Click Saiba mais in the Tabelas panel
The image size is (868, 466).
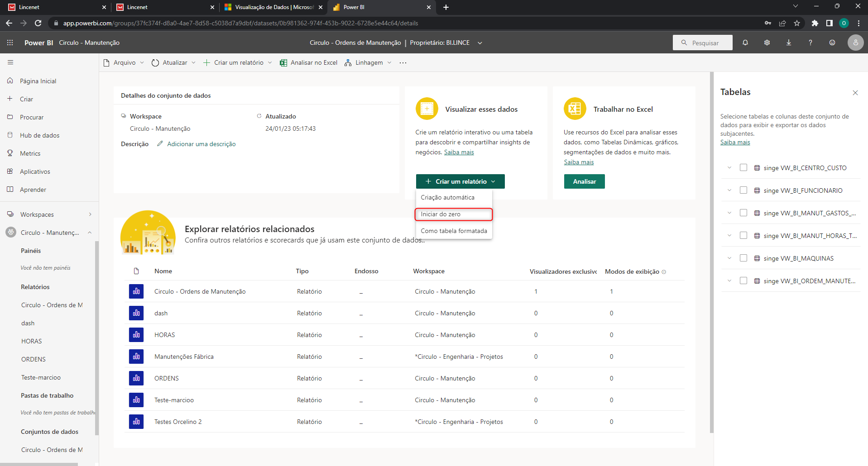pyautogui.click(x=735, y=142)
